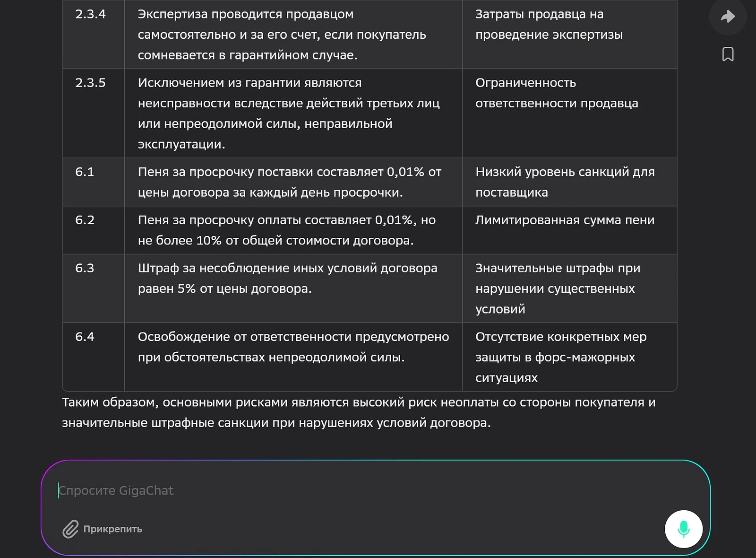Click cell Затраты продавца на проведение экспертизы
This screenshot has height=558, width=756.
(550, 24)
